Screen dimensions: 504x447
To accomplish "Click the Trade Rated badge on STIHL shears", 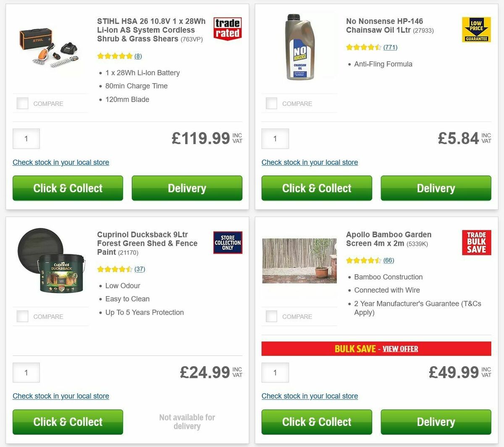I will click(227, 29).
